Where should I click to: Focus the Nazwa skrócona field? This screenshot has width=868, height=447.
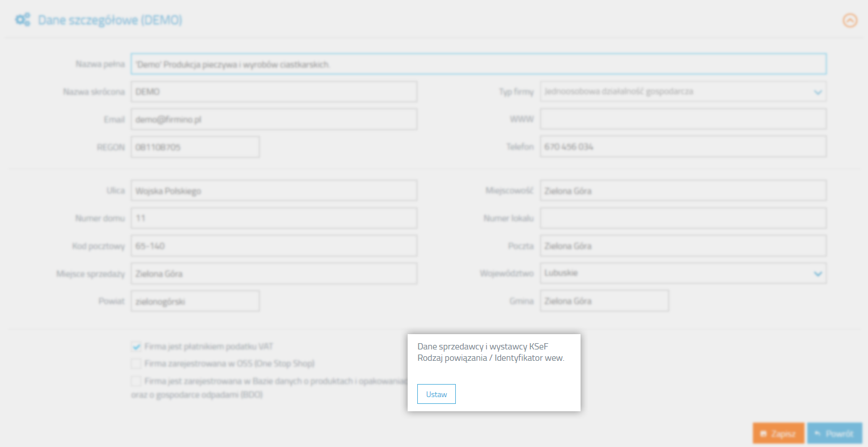[x=274, y=92]
